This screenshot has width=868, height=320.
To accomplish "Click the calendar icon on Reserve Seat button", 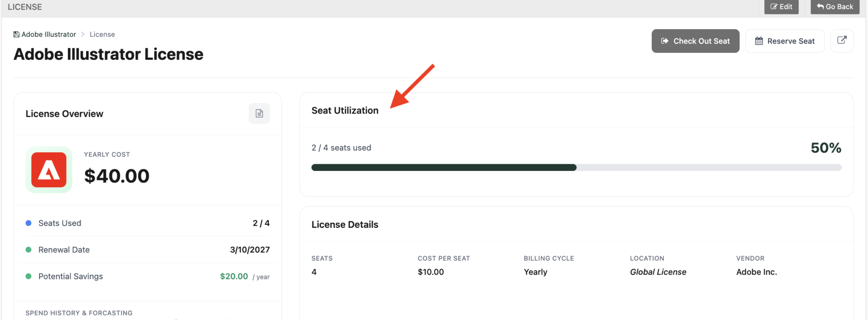I will click(x=758, y=41).
